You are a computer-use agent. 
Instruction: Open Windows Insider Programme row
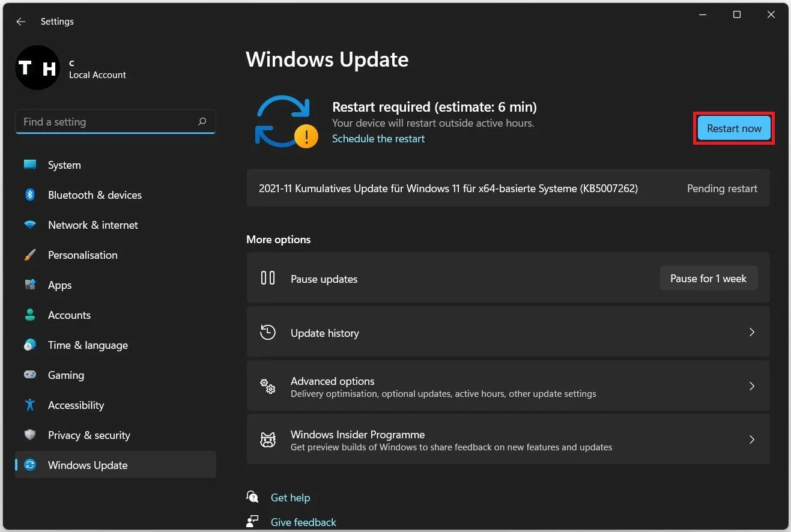pyautogui.click(x=508, y=440)
